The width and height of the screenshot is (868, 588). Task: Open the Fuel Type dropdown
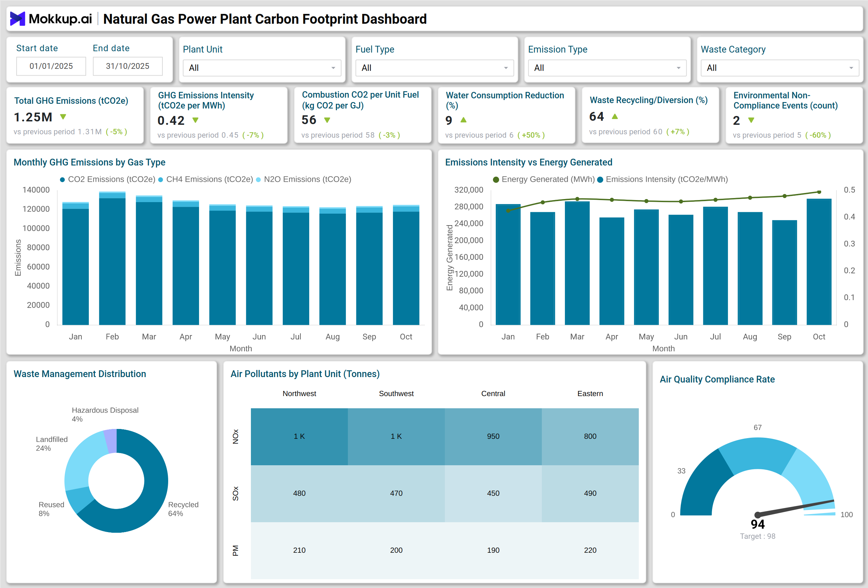click(x=434, y=68)
